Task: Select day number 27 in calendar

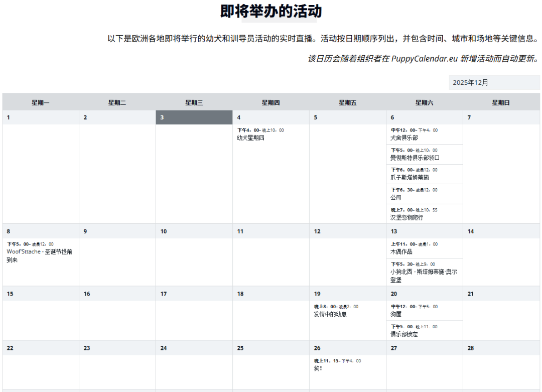Action: 394,348
